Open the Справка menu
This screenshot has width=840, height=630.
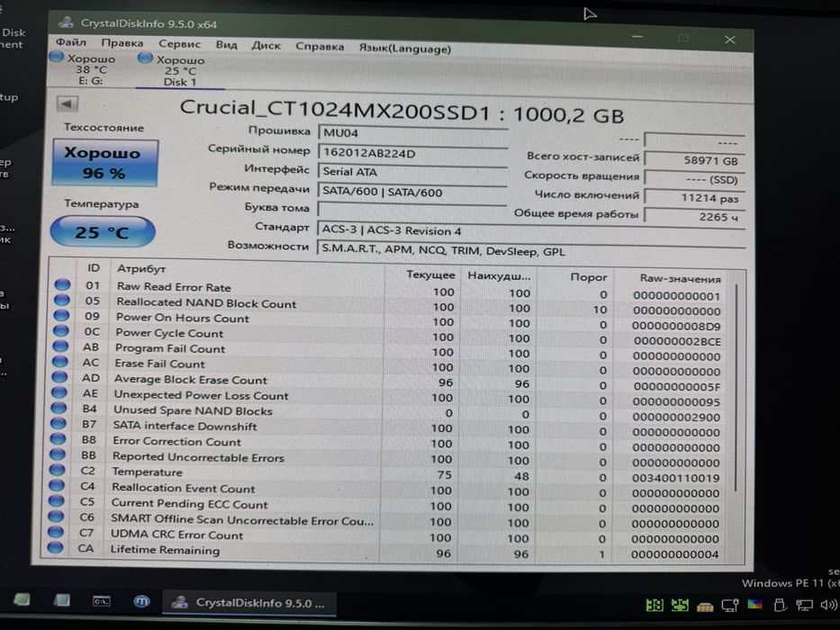(x=320, y=47)
